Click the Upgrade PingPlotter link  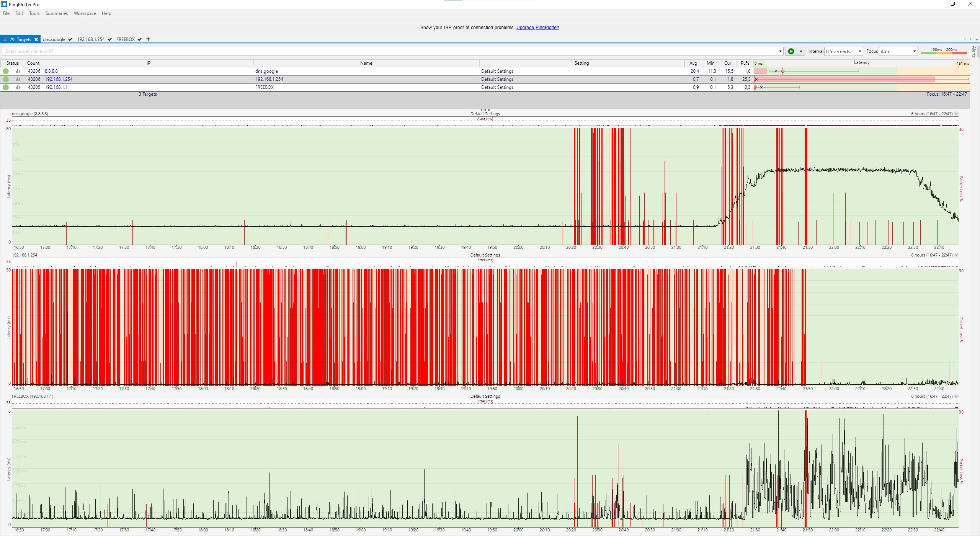(x=537, y=28)
